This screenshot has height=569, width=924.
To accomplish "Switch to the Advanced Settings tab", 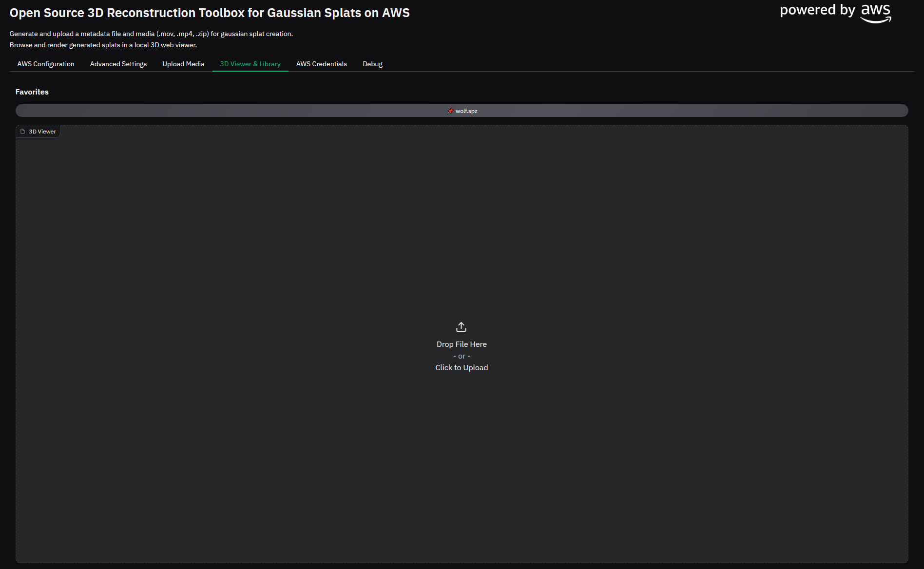I will (x=118, y=64).
